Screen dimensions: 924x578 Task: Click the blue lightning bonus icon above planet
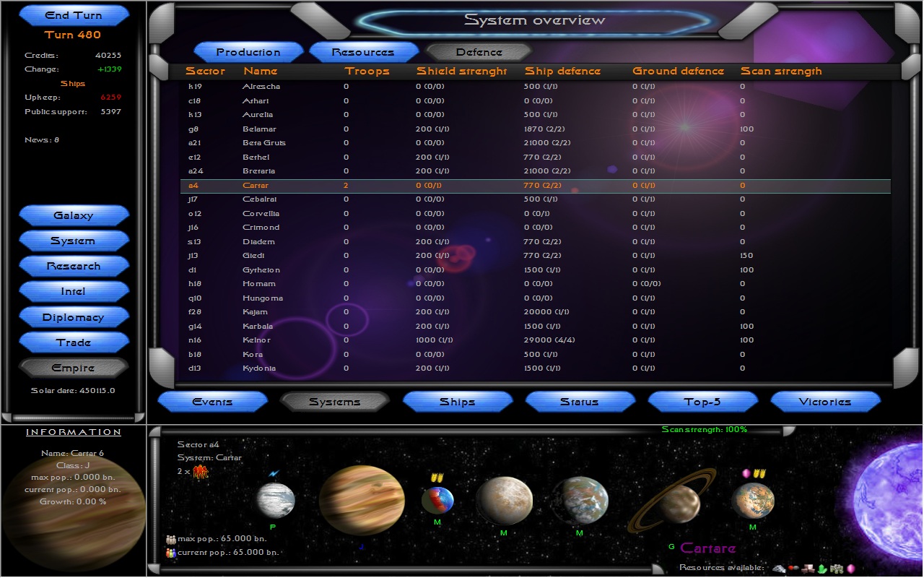(x=274, y=474)
